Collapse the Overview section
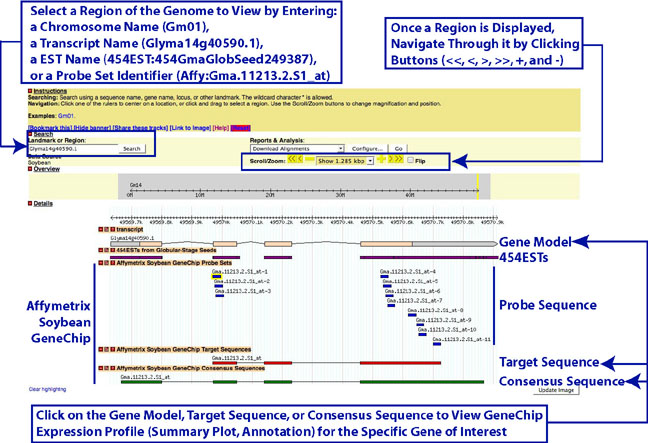 pos(30,169)
